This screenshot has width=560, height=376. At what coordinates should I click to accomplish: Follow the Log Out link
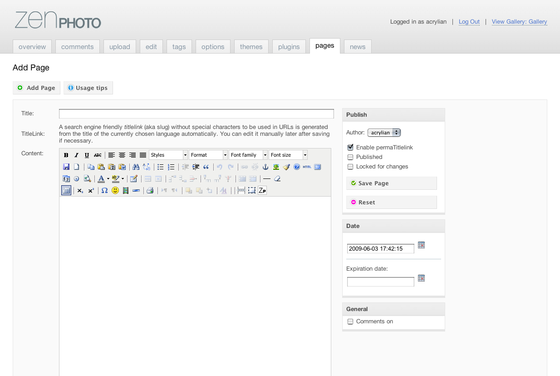[x=469, y=22]
